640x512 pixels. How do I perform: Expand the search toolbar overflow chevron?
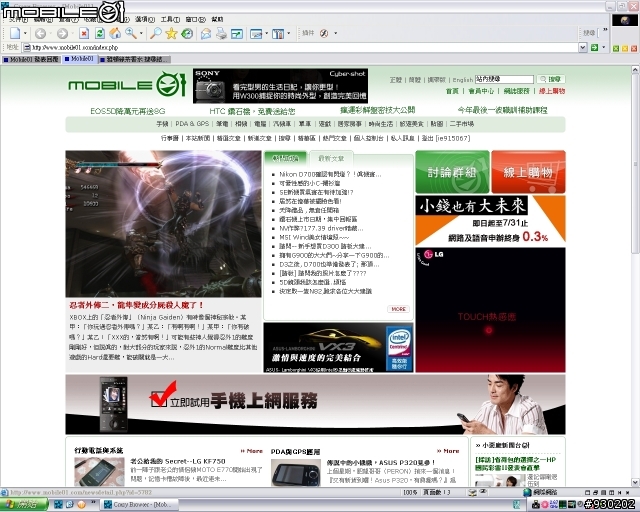(x=605, y=30)
